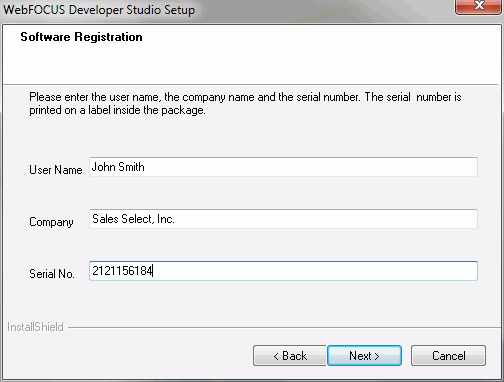Click the Software Registration heading

(81, 37)
